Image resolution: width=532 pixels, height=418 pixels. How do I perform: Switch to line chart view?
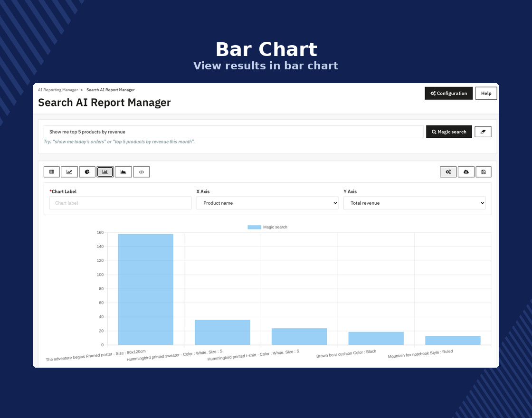pyautogui.click(x=69, y=172)
